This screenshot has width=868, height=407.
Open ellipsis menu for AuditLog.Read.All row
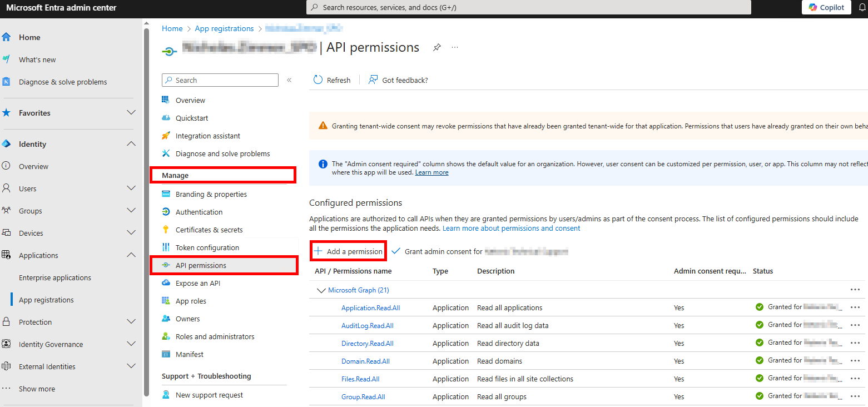point(855,325)
